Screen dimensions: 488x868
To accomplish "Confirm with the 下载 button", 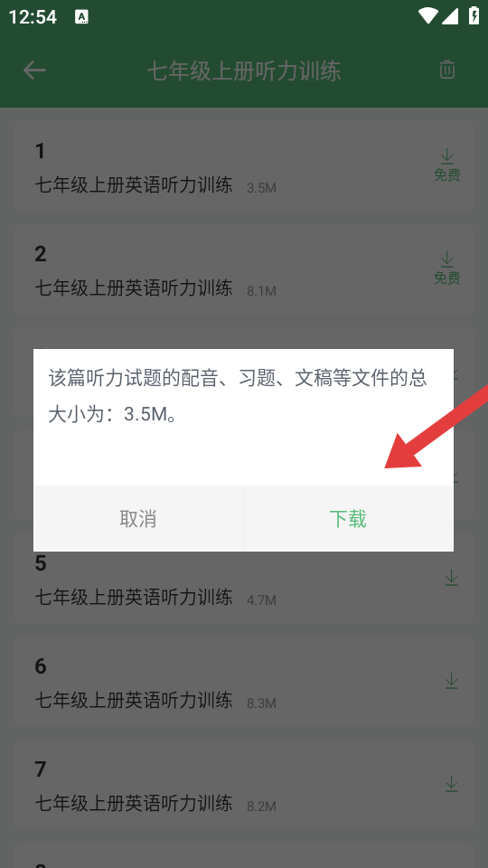I will (348, 519).
